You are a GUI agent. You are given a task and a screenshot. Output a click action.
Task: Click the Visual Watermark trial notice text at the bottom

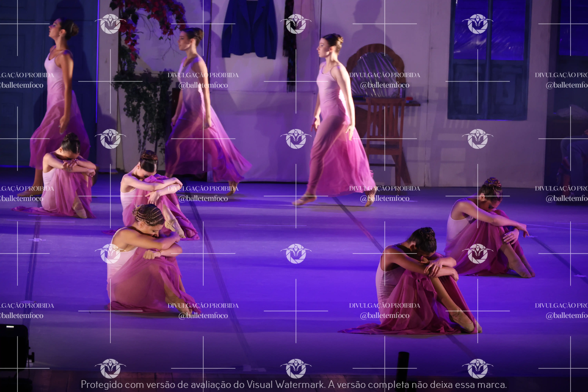[294, 384]
